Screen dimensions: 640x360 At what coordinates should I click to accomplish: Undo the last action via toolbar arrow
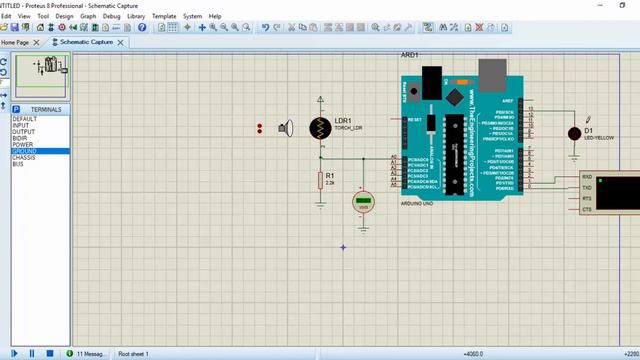265,27
